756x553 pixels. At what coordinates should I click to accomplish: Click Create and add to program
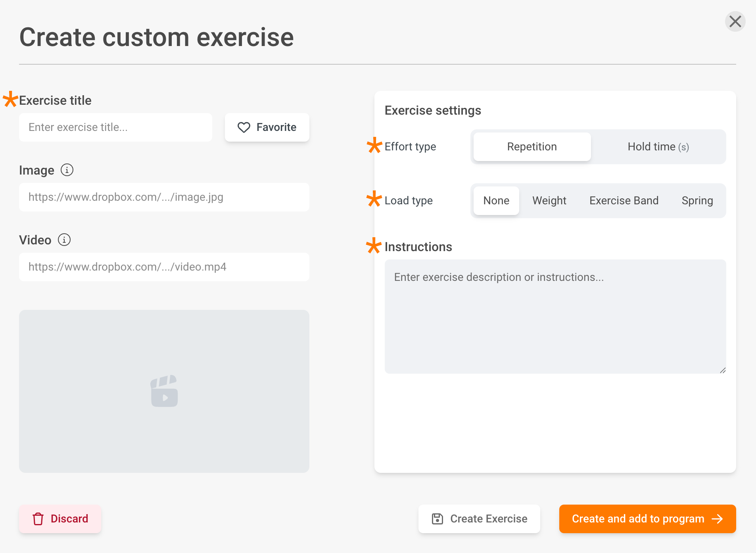pos(647,519)
